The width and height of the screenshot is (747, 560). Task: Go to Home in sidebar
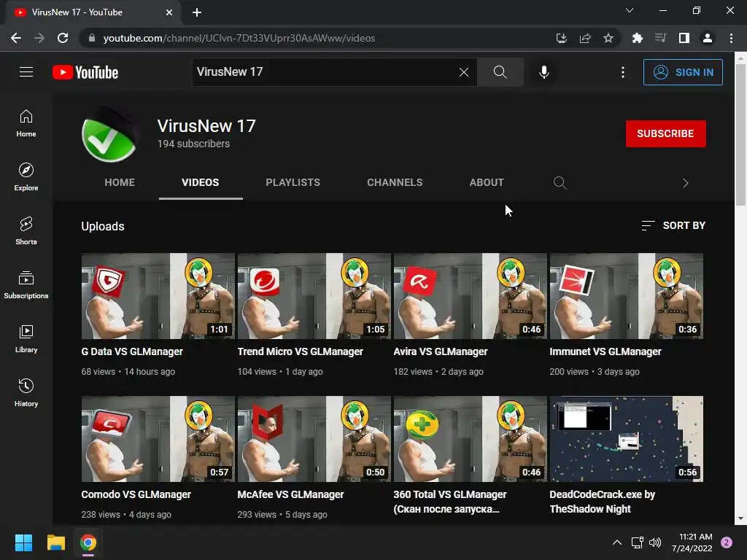(26, 123)
